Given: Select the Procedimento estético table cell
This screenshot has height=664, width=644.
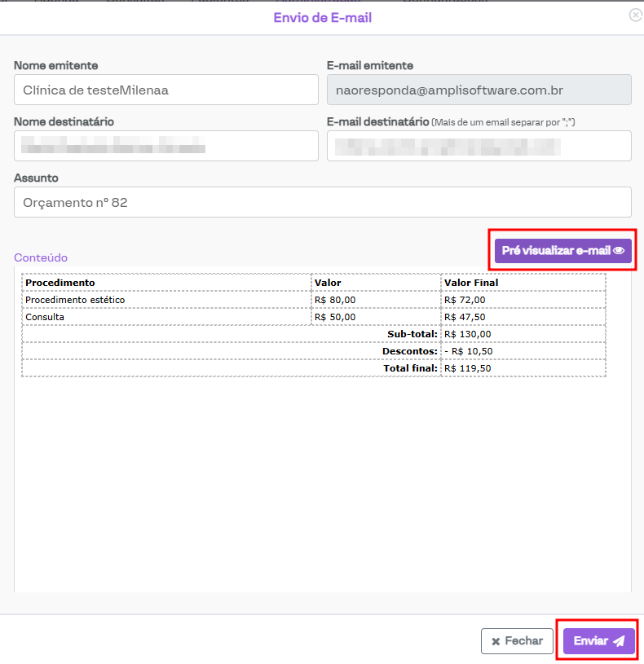Looking at the screenshot, I should click(x=166, y=300).
